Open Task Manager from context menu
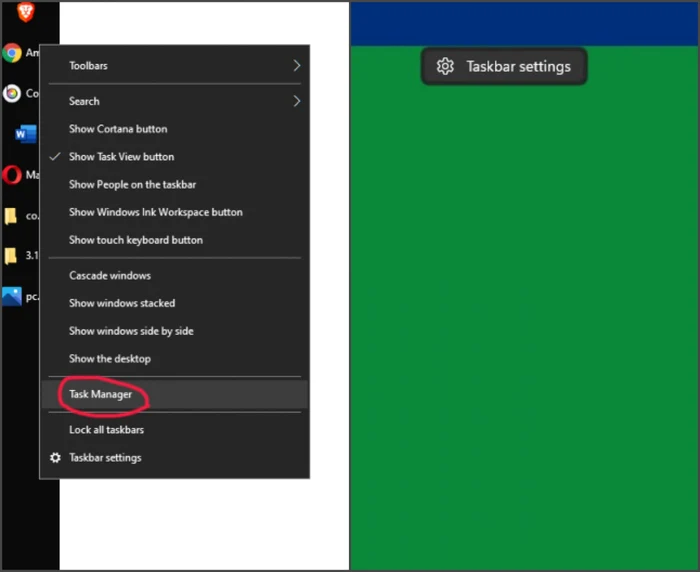 tap(175, 394)
